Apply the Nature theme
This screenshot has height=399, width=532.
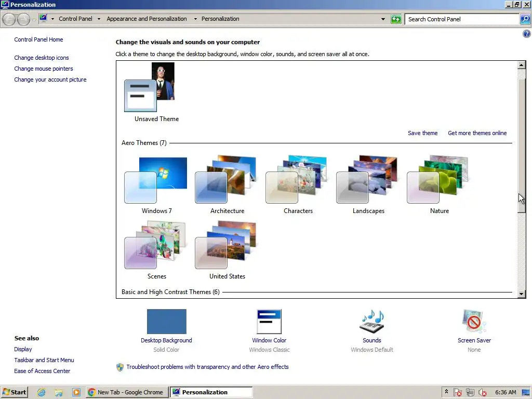click(x=437, y=179)
